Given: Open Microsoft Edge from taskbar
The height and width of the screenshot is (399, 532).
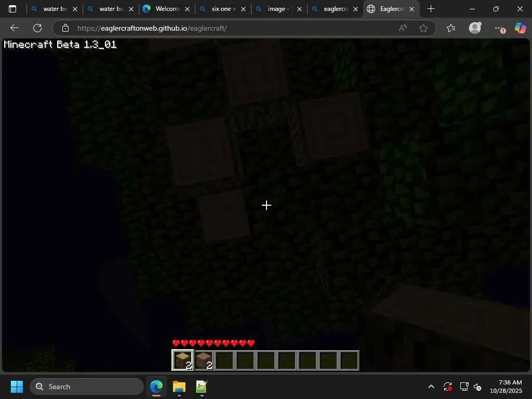Looking at the screenshot, I should coord(156,387).
